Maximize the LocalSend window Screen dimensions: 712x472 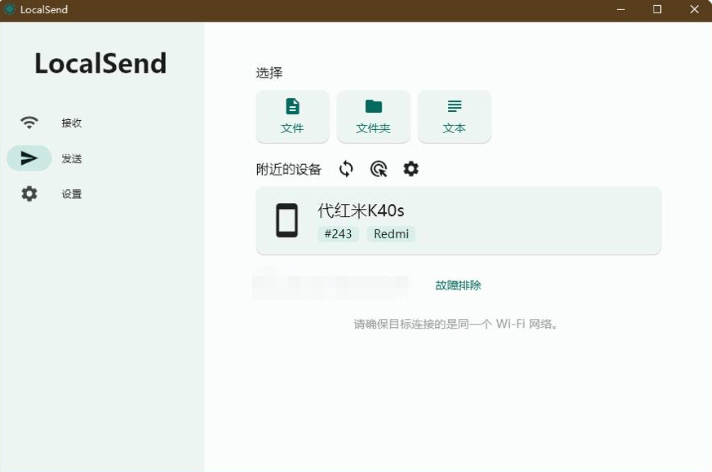tap(657, 9)
